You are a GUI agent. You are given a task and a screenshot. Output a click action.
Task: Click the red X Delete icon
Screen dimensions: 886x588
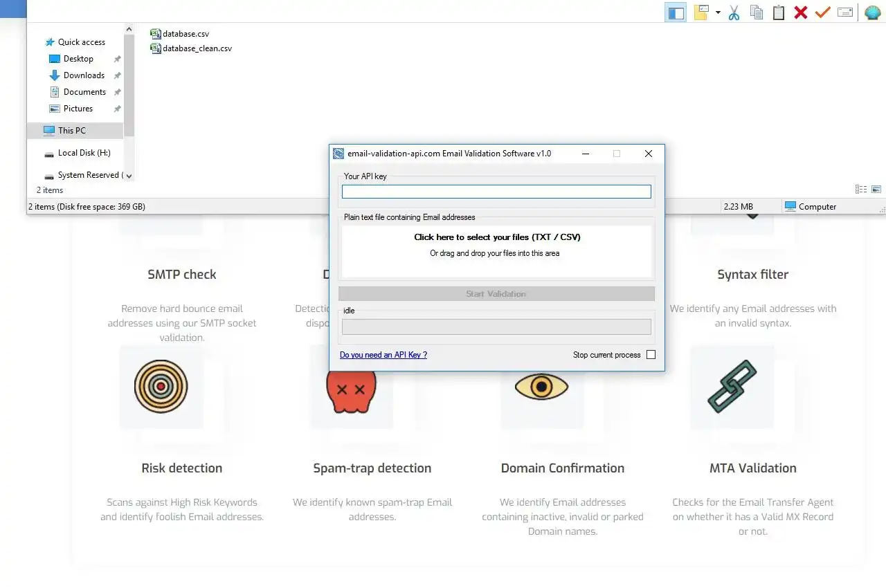801,12
